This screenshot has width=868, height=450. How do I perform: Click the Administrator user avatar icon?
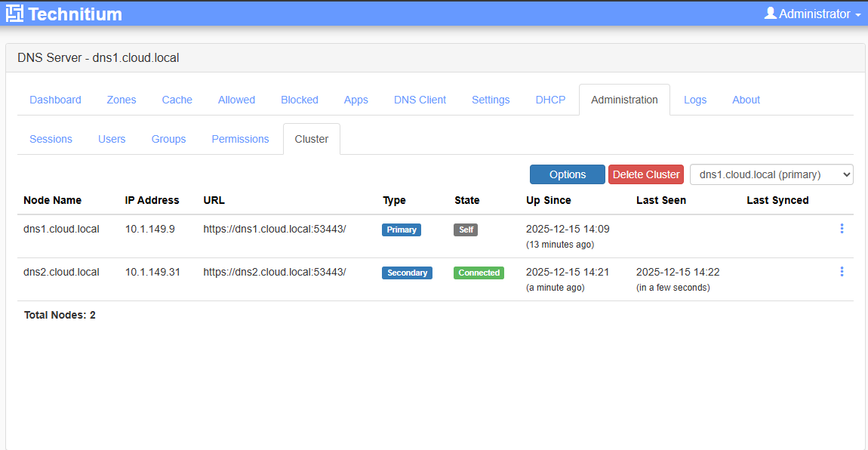pyautogui.click(x=770, y=13)
